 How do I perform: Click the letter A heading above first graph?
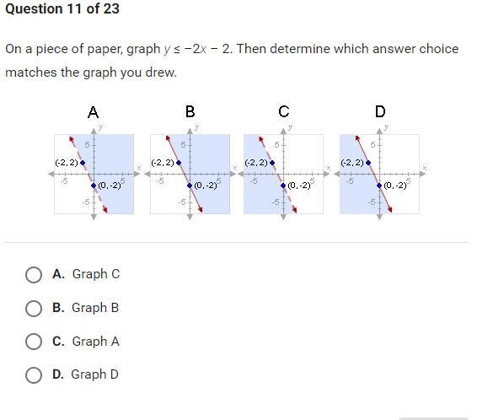(94, 112)
